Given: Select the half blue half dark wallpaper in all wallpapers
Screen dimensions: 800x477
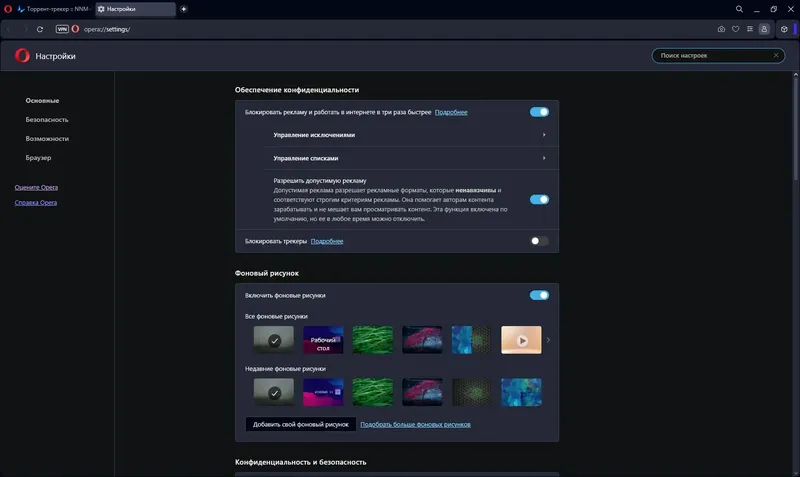Looking at the screenshot, I should (472, 340).
